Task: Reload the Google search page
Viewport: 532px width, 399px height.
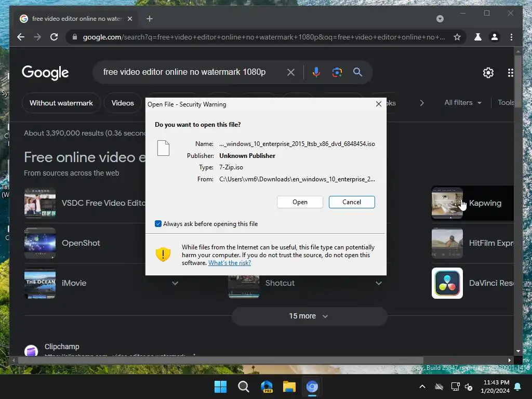Action: [54, 37]
